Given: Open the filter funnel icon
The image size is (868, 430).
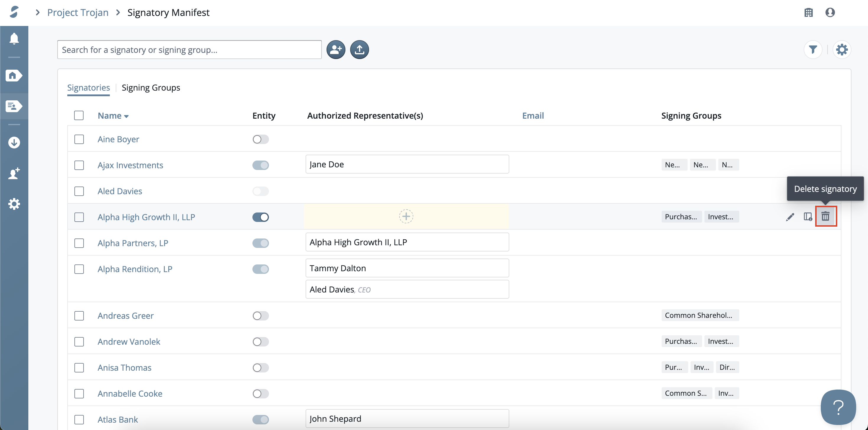Looking at the screenshot, I should click(x=813, y=50).
